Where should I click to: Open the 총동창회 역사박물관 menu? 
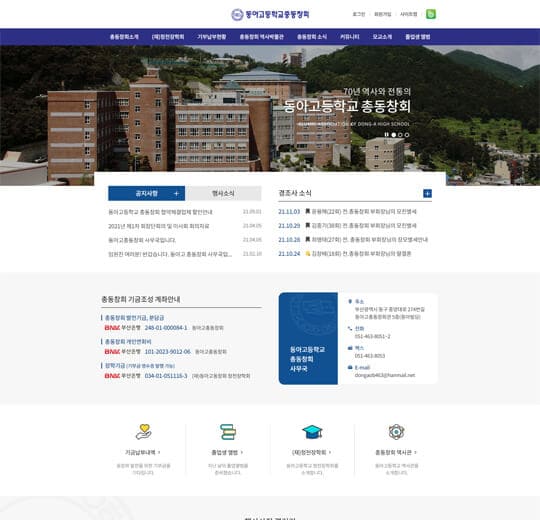tap(261, 37)
